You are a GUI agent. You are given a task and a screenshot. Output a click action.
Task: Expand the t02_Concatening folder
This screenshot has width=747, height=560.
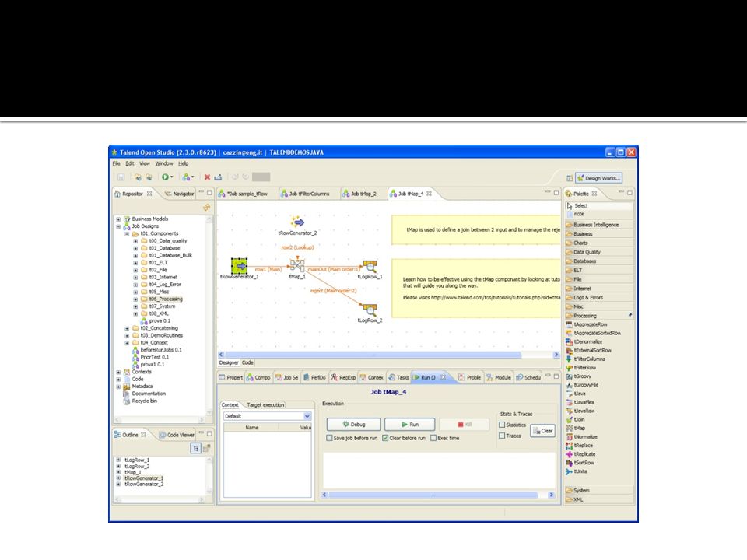(127, 328)
